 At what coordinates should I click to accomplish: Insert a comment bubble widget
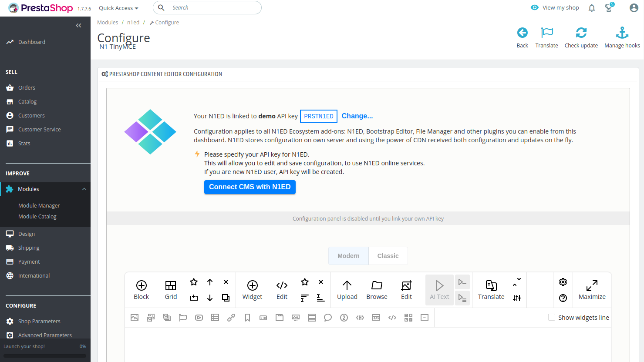coord(328,318)
